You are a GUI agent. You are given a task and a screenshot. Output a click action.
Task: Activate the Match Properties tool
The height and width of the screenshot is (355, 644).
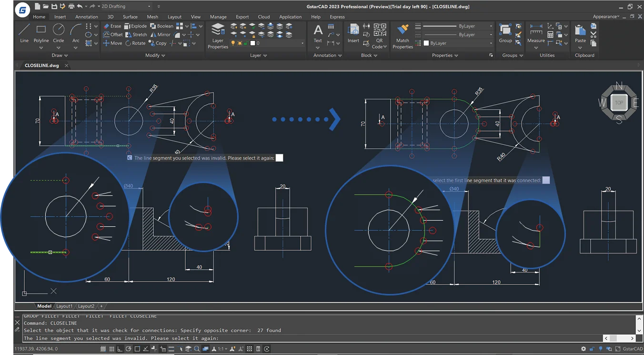pyautogui.click(x=402, y=36)
